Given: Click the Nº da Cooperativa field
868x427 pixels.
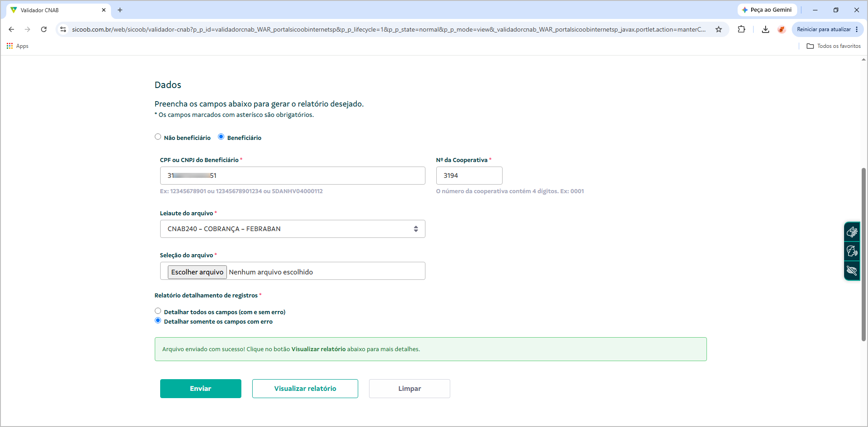Looking at the screenshot, I should [469, 176].
